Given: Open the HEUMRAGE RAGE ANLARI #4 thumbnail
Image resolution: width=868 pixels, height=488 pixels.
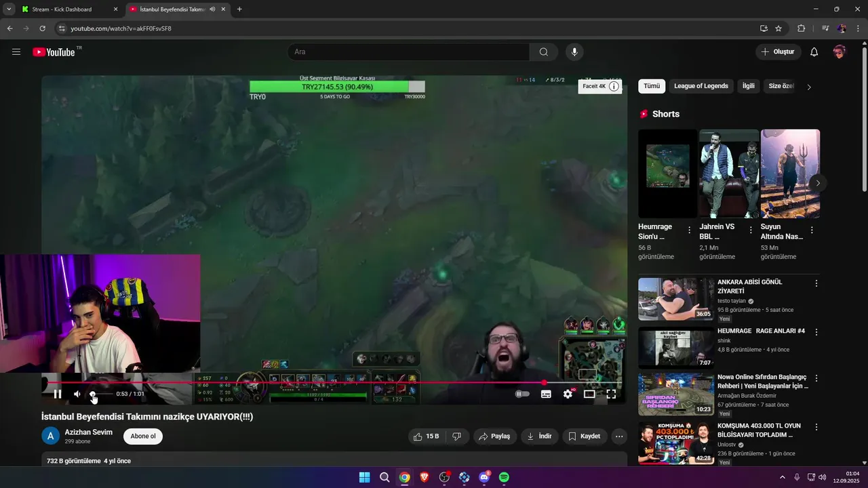Looking at the screenshot, I should [676, 347].
